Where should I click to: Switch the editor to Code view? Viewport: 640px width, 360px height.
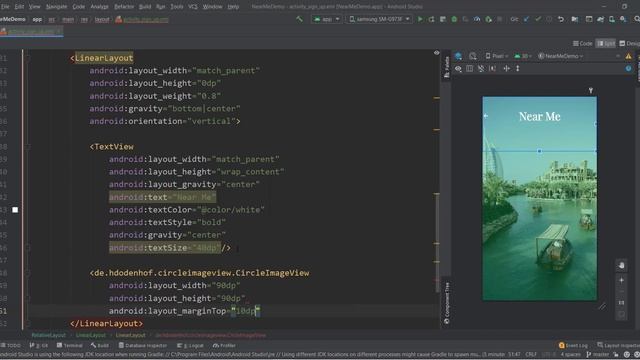coord(582,43)
